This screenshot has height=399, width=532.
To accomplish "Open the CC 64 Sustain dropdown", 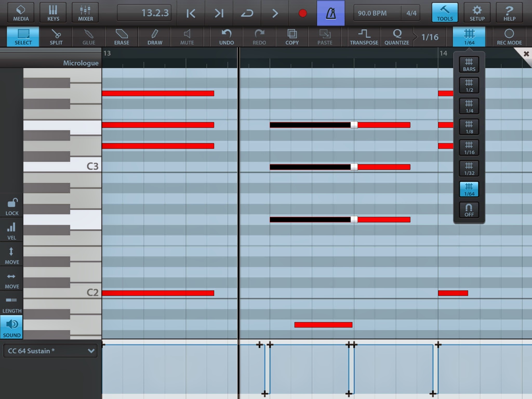I will tap(50, 351).
